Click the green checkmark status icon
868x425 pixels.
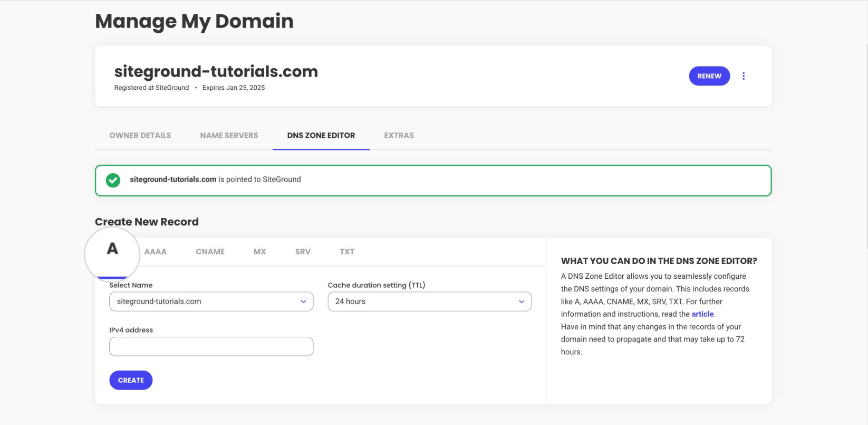pos(113,180)
